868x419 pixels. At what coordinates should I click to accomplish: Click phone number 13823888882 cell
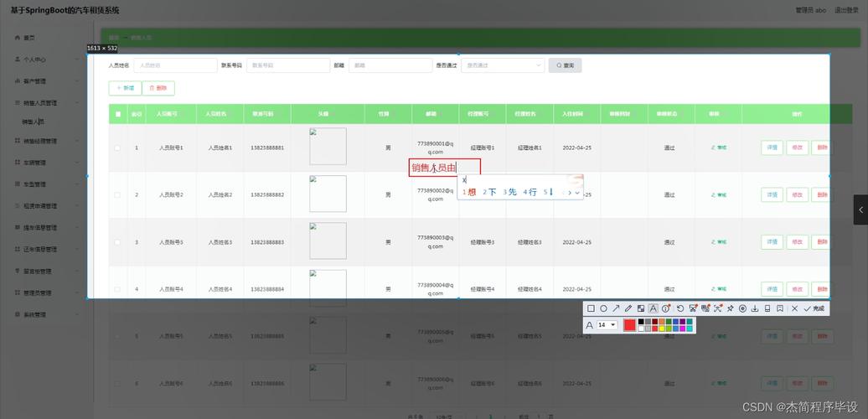click(x=267, y=194)
